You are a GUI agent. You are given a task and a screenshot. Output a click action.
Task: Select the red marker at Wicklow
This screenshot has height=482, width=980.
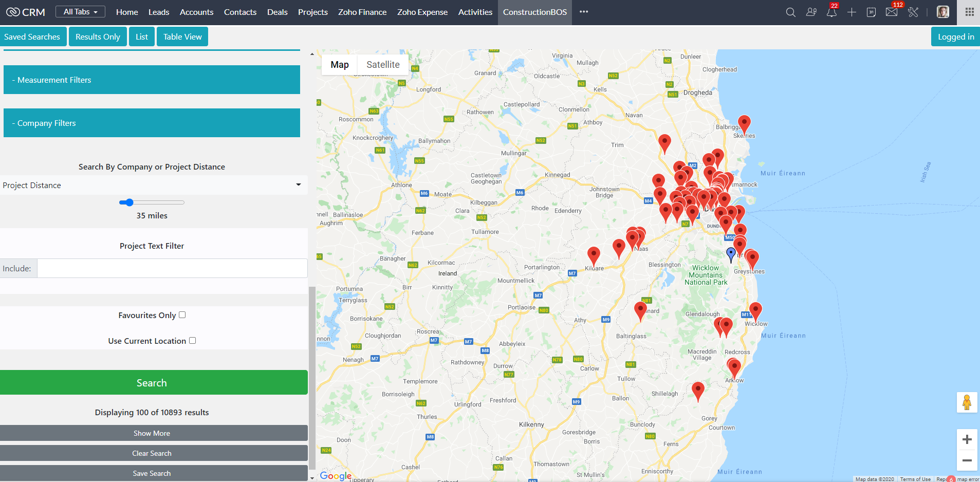(755, 312)
